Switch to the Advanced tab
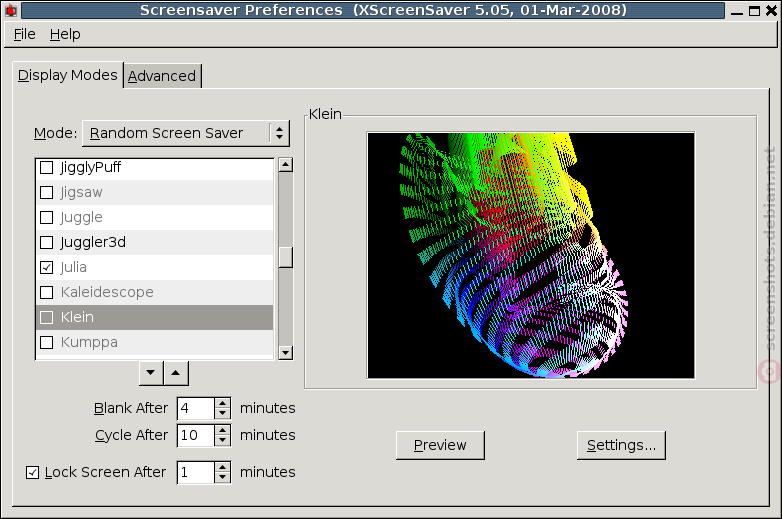The width and height of the screenshot is (782, 519). tap(162, 76)
